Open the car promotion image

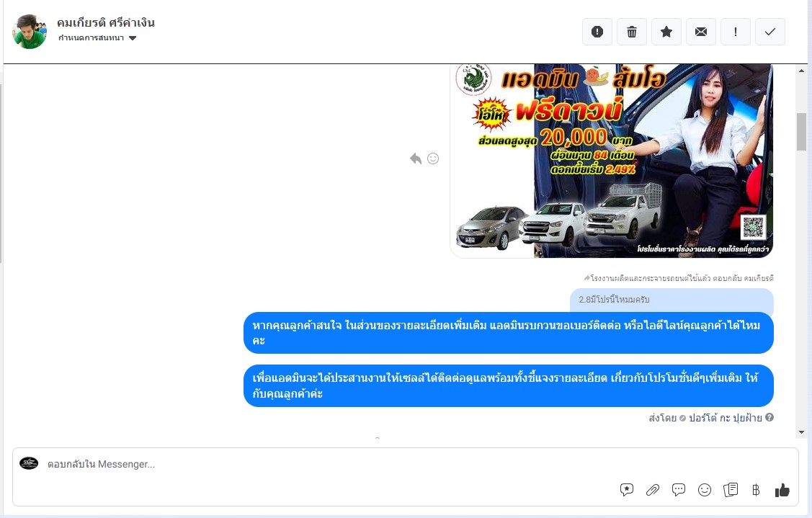pos(611,160)
